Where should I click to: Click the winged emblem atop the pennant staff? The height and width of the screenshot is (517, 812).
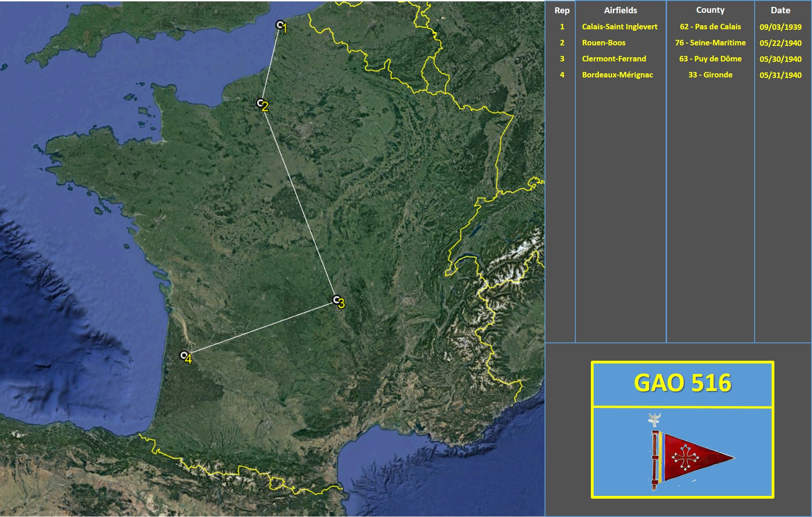click(x=654, y=419)
